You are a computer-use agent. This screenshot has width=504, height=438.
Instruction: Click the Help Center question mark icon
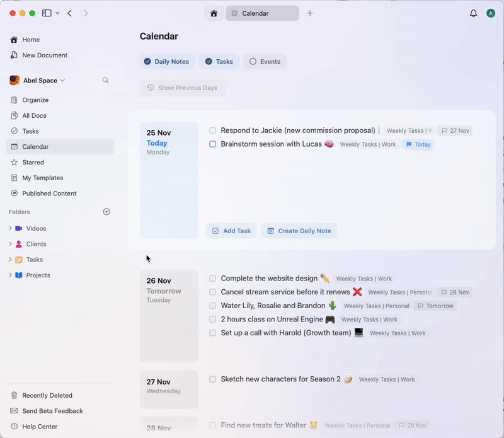click(x=14, y=427)
